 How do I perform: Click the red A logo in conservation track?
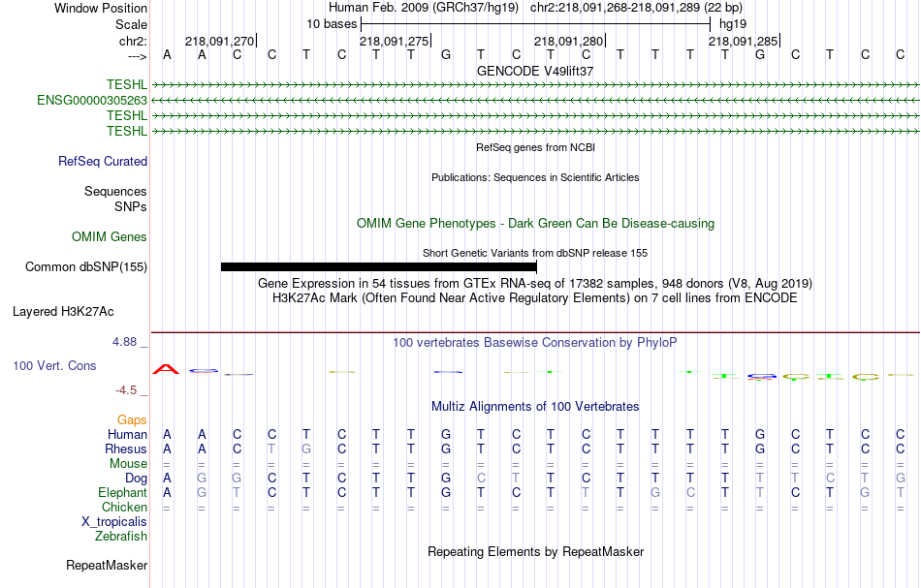166,369
